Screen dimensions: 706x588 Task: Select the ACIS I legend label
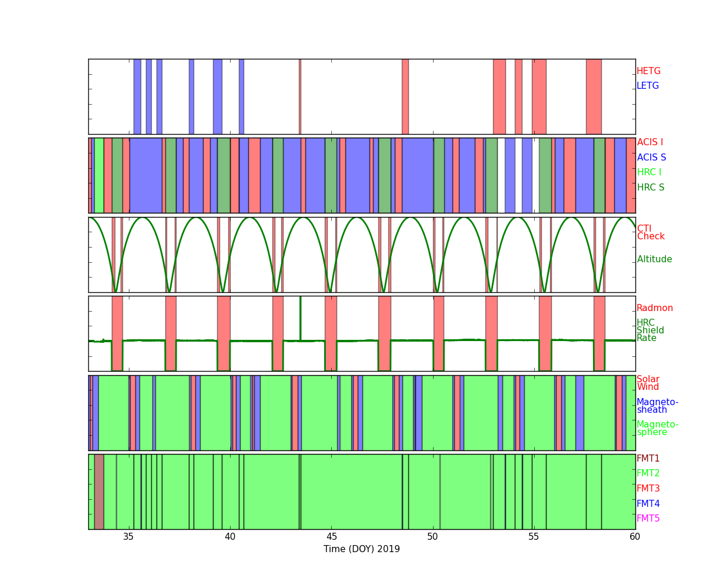[650, 142]
